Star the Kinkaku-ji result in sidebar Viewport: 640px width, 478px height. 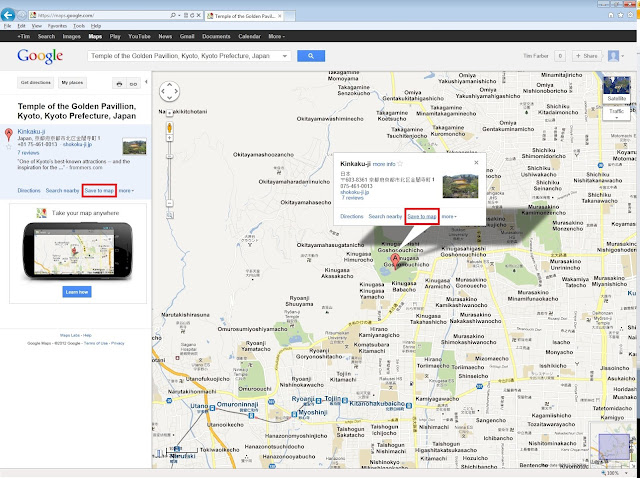(9, 147)
